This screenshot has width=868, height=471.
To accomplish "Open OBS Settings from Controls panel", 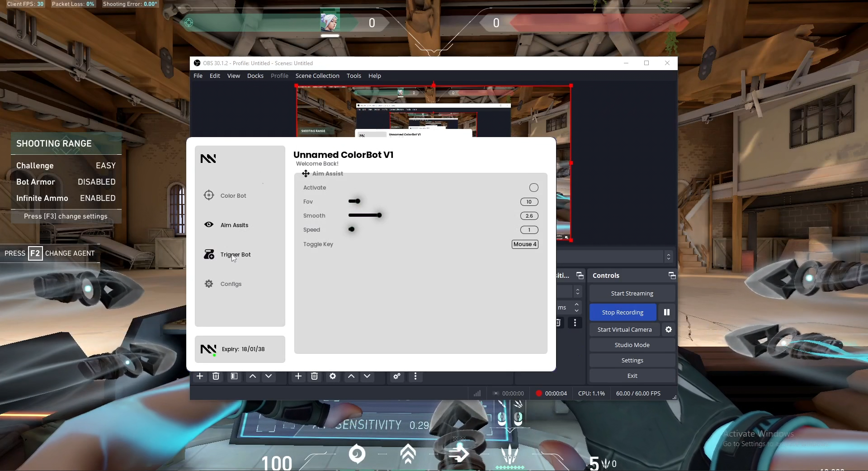I will pyautogui.click(x=632, y=360).
